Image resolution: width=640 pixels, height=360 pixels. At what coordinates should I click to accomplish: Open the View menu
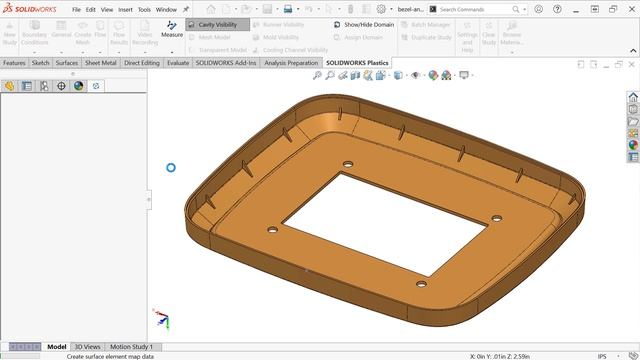point(107,9)
